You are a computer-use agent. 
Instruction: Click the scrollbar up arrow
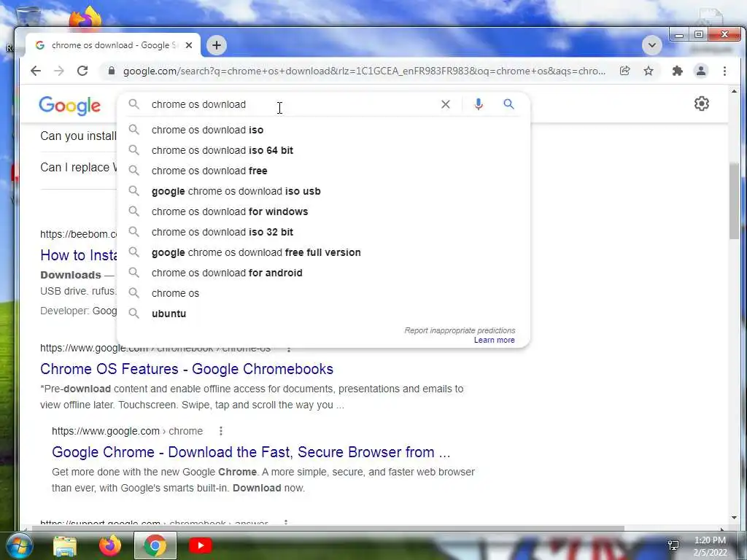click(x=734, y=91)
